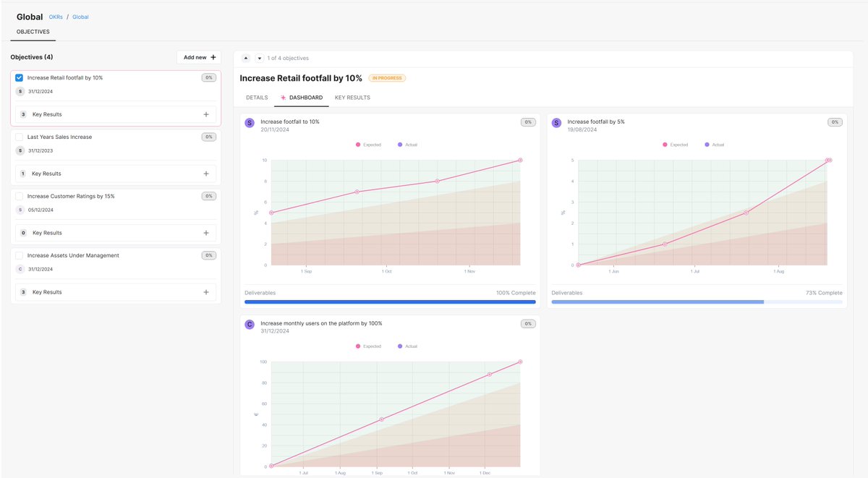Click the S owner badge under Increase Customer Ratings
The height and width of the screenshot is (478, 868).
(20, 210)
